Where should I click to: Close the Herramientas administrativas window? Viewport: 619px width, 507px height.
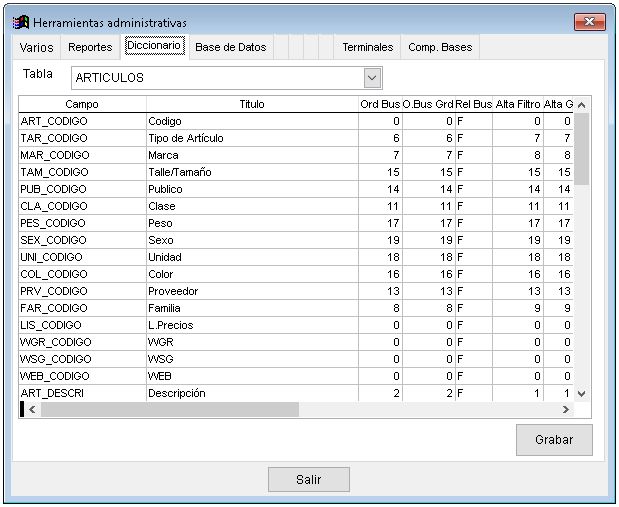591,22
